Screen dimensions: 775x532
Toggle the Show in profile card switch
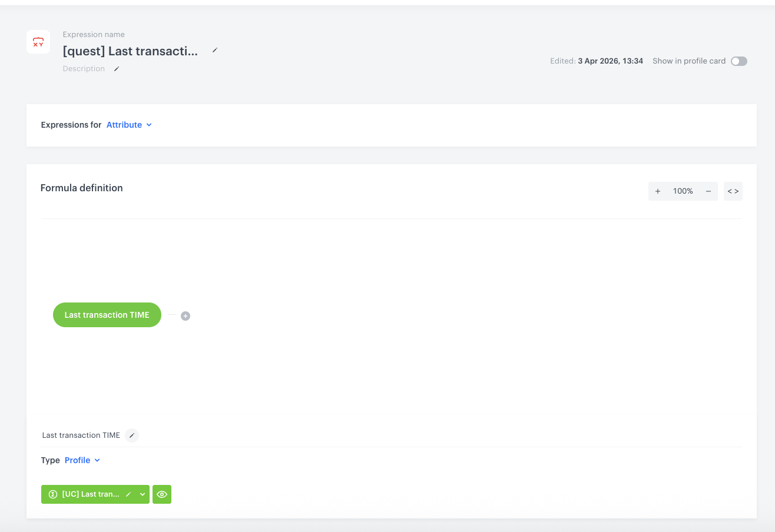tap(739, 61)
